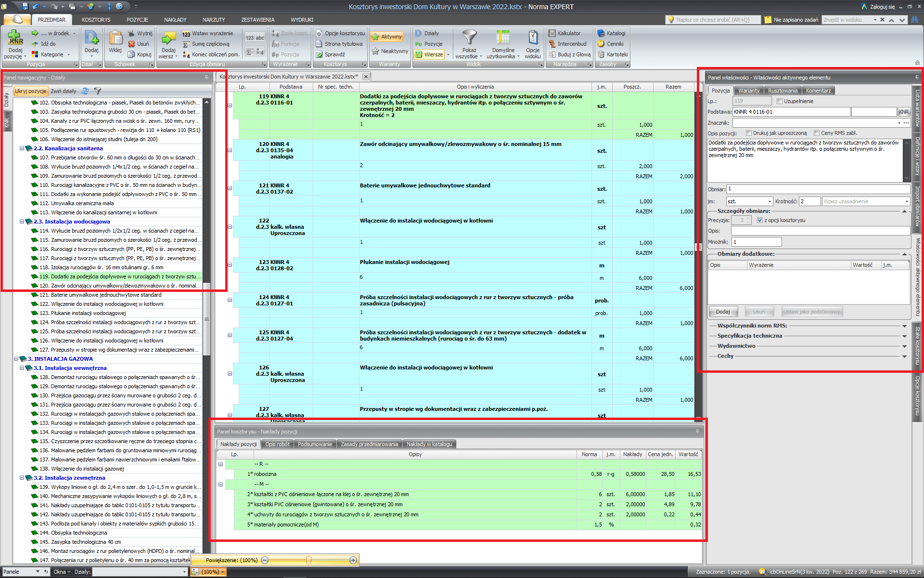
Task: Switch to the Warianty properties tab
Action: tap(749, 91)
